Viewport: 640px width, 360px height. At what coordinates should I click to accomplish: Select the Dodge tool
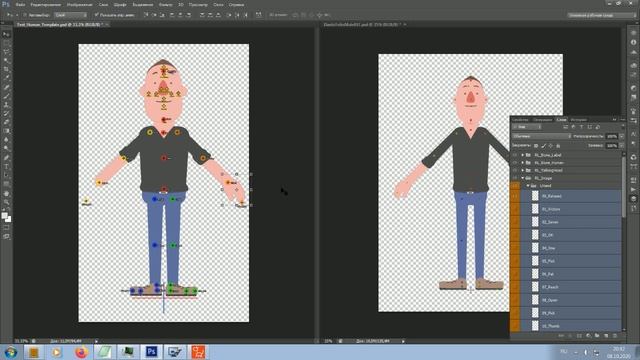tap(6, 149)
